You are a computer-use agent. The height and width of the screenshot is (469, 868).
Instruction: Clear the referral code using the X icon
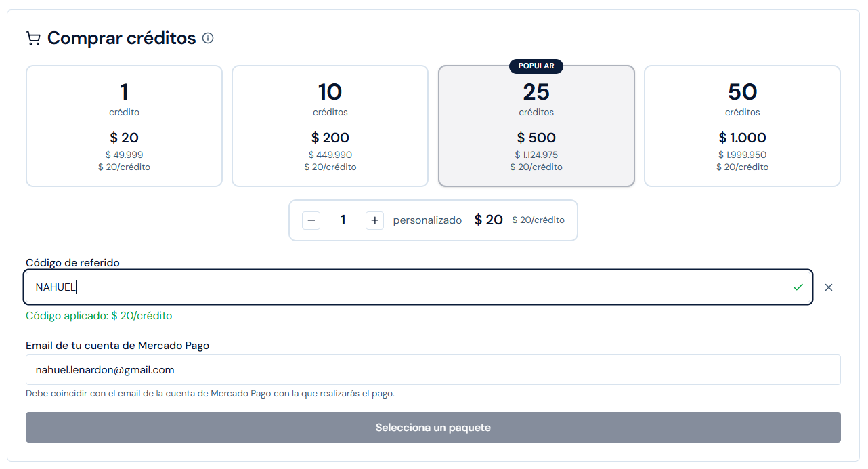[x=829, y=287]
